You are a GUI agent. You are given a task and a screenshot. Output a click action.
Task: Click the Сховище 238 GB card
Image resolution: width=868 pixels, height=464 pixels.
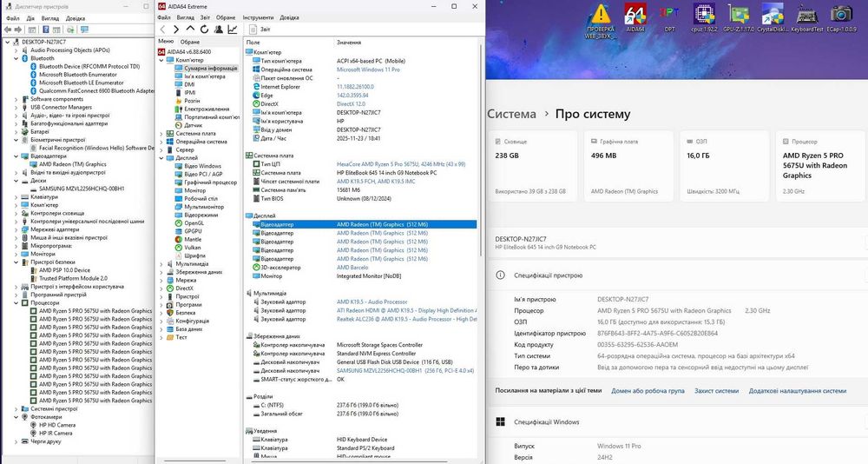[532, 166]
